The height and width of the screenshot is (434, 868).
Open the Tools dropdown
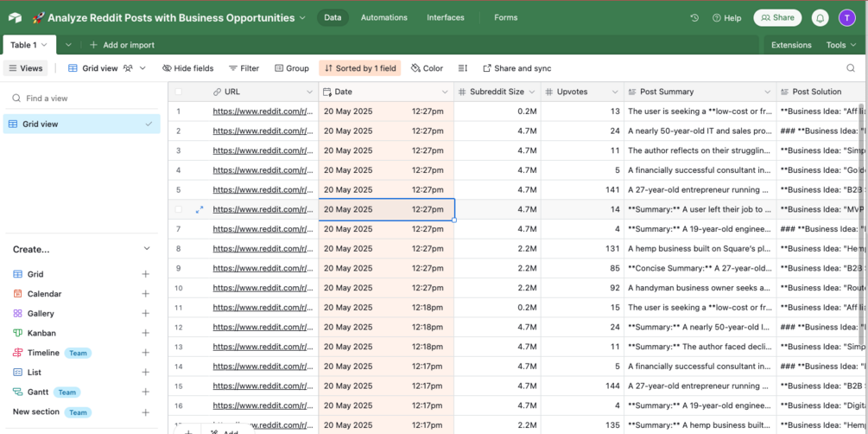tap(841, 45)
